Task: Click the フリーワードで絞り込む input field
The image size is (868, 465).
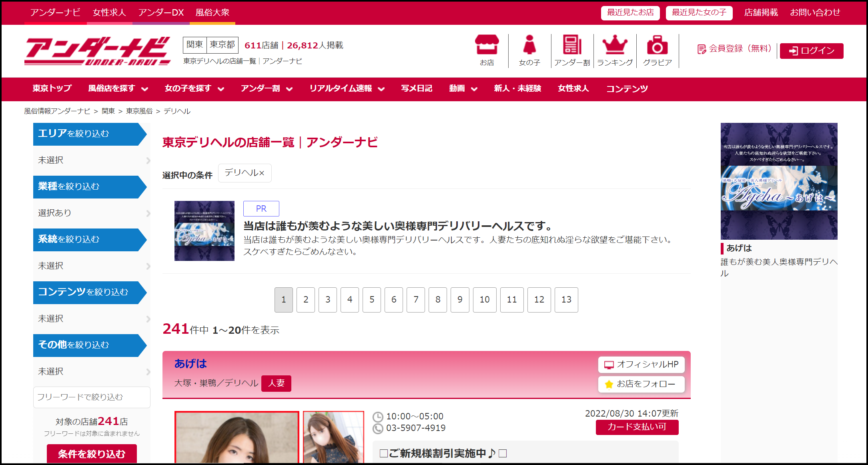Action: pos(92,397)
